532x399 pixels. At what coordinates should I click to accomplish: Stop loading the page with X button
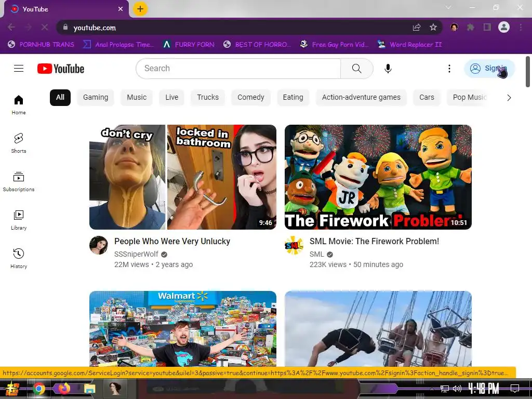tap(45, 27)
